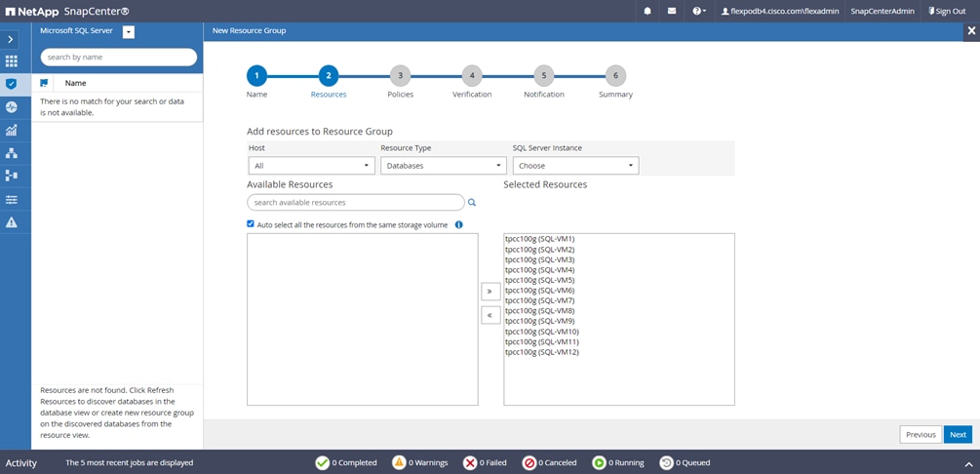
Task: Click the Running jobs green play icon
Action: coord(599,462)
